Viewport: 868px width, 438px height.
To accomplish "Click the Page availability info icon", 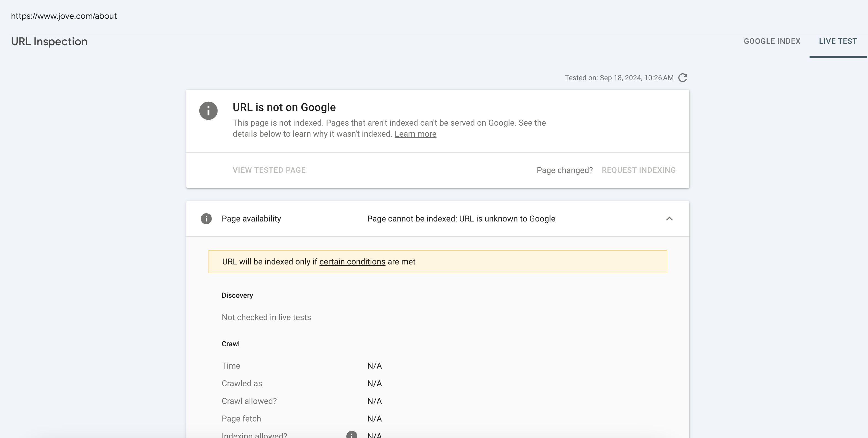I will click(x=206, y=219).
